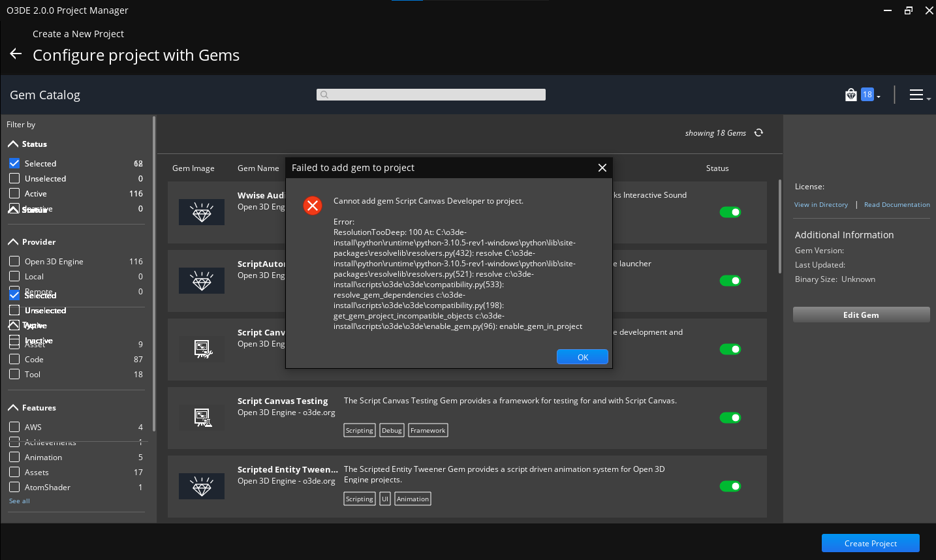Image resolution: width=936 pixels, height=560 pixels.
Task: Click the red error icon in the dialog
Action: tap(313, 205)
